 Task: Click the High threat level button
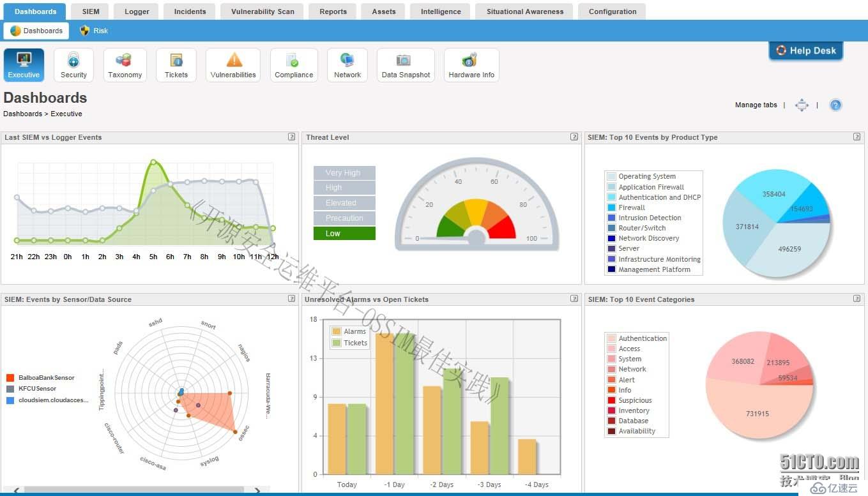pyautogui.click(x=344, y=188)
